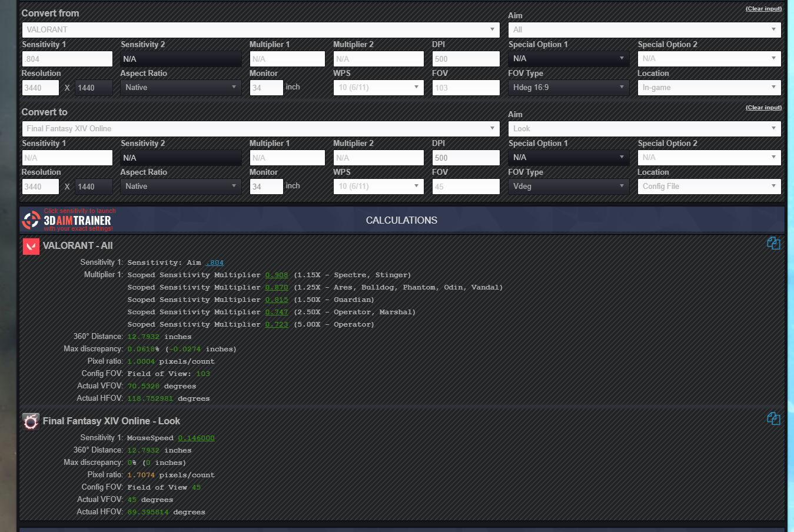Clear input for Convert to section
Viewport: 794px width, 532px height.
763,108
